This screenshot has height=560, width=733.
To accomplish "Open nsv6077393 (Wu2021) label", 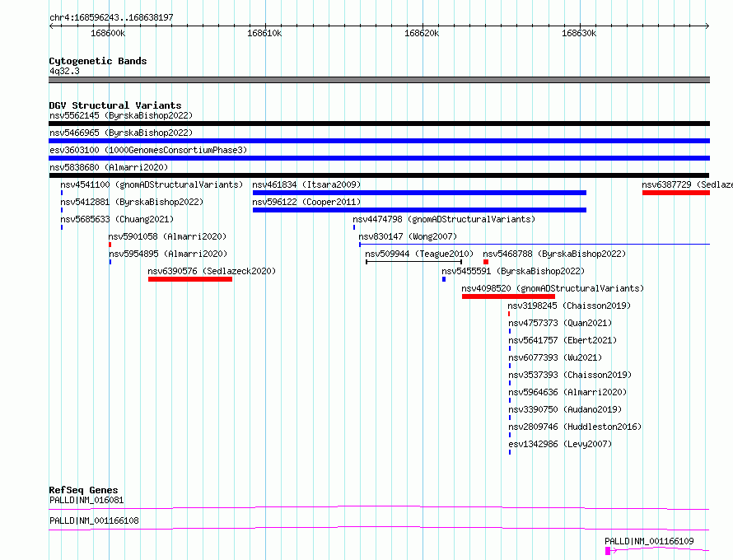I will click(555, 357).
